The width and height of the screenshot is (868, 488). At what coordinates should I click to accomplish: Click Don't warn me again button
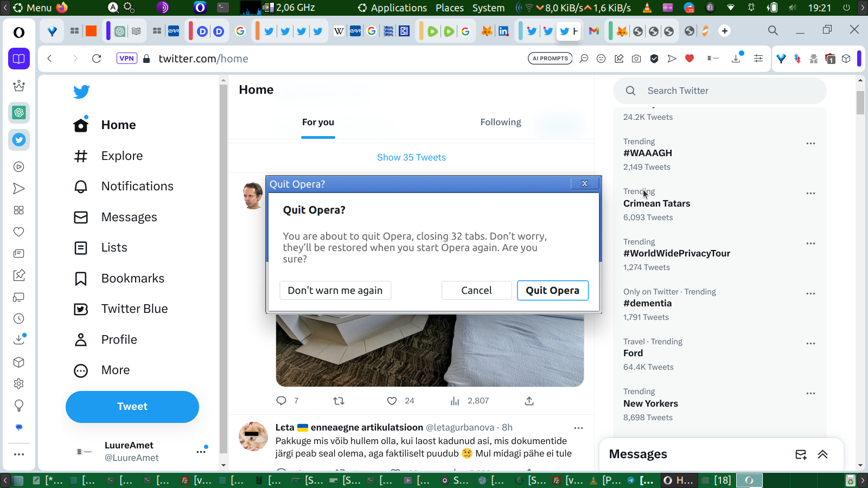click(335, 290)
